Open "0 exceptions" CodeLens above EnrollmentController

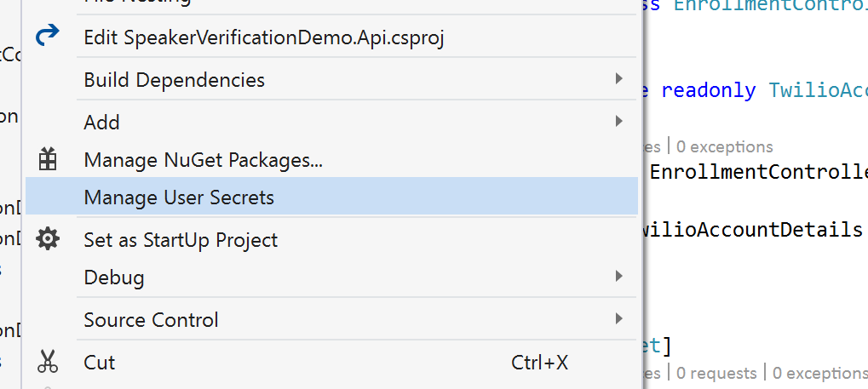click(x=725, y=146)
